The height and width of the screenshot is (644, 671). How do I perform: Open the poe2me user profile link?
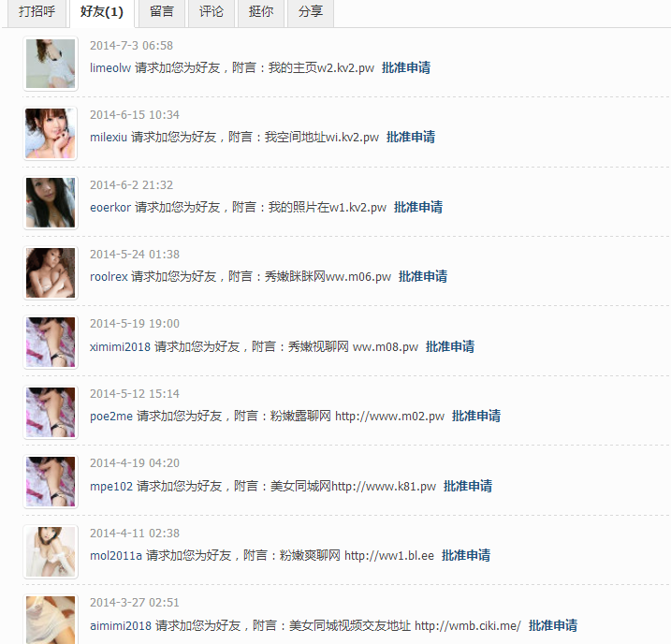tap(111, 416)
